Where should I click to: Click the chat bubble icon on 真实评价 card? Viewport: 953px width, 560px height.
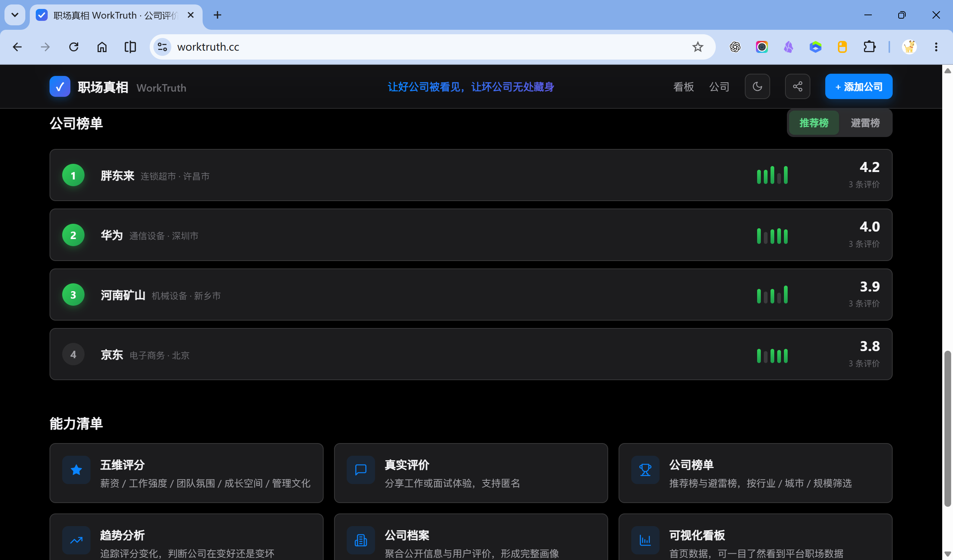pos(360,470)
